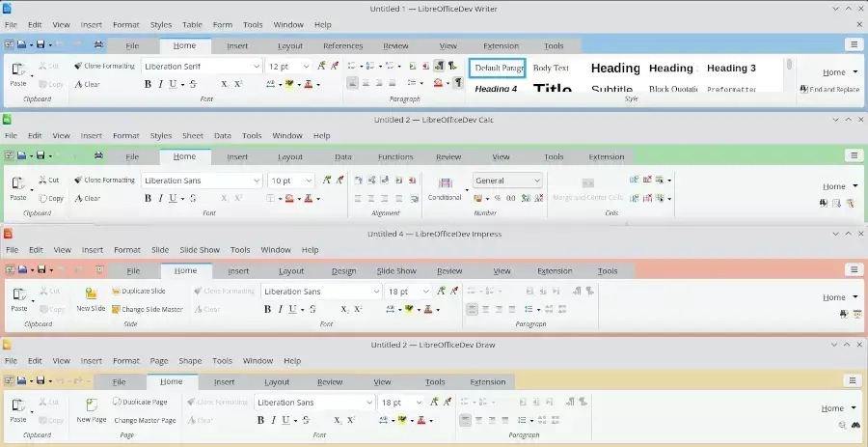868x447 pixels.
Task: Select Body Text style in Writer
Action: (x=551, y=69)
